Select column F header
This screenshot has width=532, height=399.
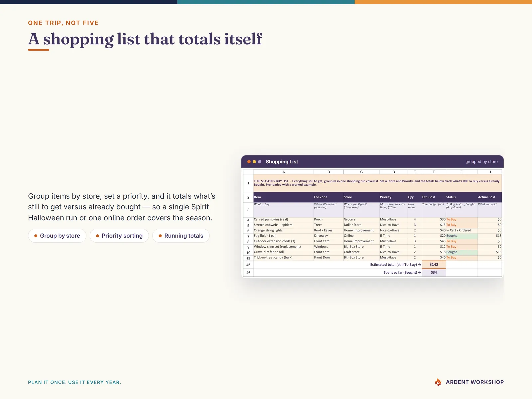(434, 172)
